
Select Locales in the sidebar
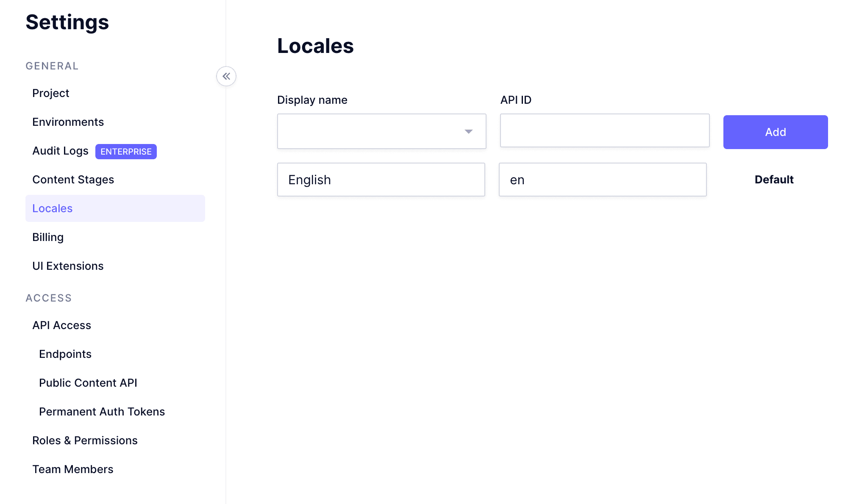(x=52, y=208)
